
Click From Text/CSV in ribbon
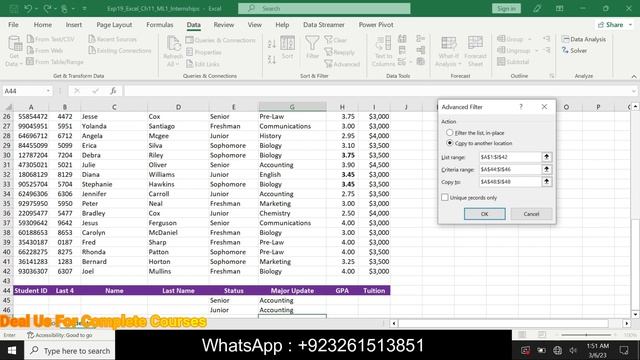(x=51, y=39)
